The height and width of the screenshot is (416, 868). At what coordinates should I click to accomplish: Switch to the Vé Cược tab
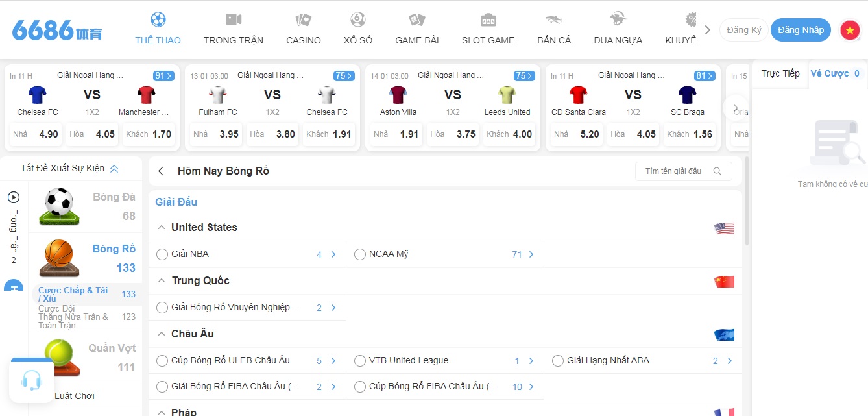coord(835,73)
